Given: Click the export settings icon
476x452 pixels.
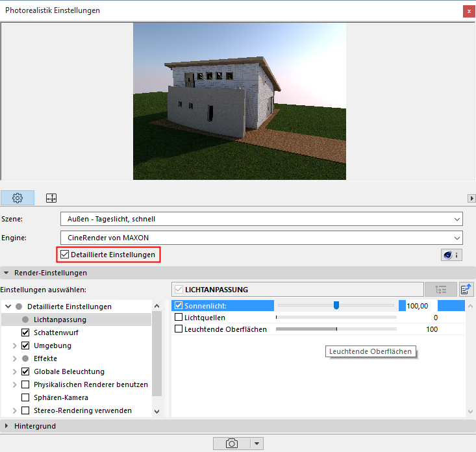Looking at the screenshot, I should [466, 290].
